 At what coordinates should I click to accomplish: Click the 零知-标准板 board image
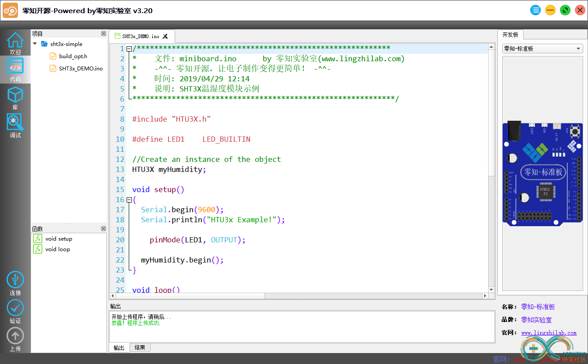coord(542,173)
